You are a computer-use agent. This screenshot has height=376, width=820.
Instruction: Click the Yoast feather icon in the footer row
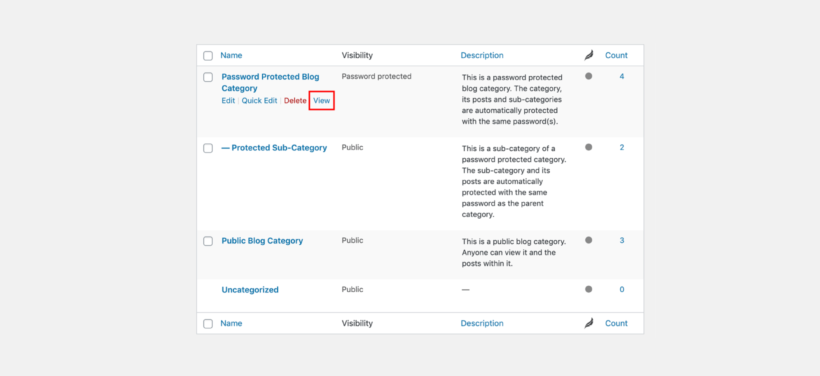(589, 324)
